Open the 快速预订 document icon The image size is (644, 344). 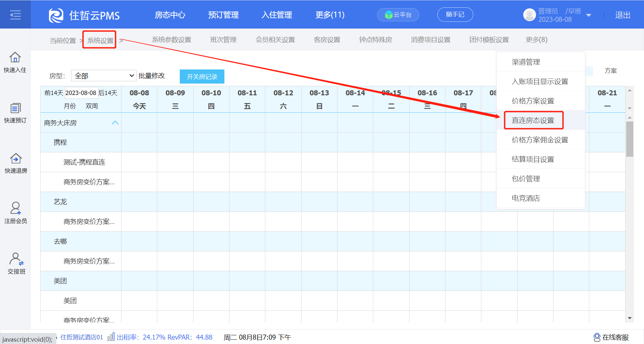pos(15,108)
